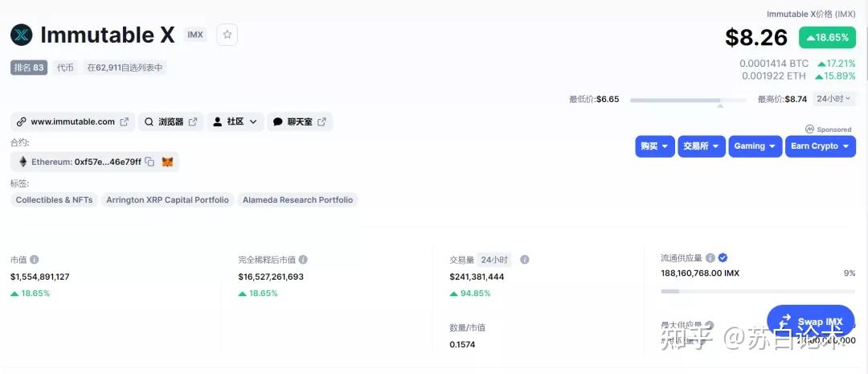Screen dimensions: 868x374
Task: Open the 聊天室 chat room link
Action: [299, 122]
